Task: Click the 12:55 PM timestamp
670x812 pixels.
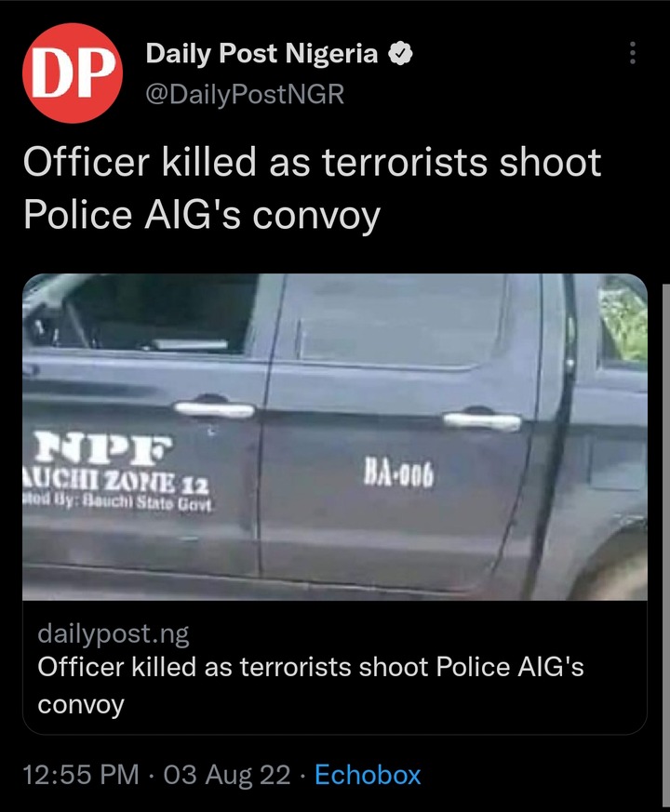Action: pyautogui.click(x=81, y=775)
